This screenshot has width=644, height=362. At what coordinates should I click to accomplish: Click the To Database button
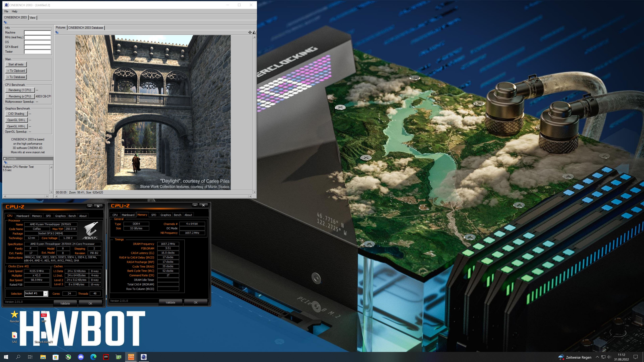pyautogui.click(x=16, y=77)
